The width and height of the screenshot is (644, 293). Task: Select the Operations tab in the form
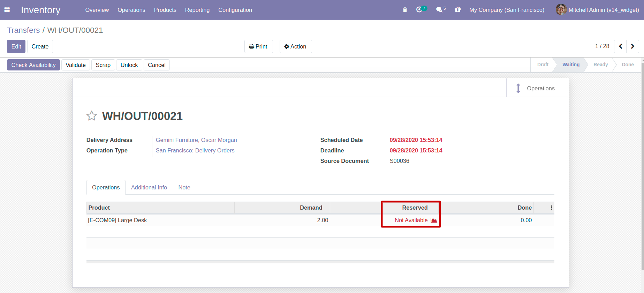[106, 187]
